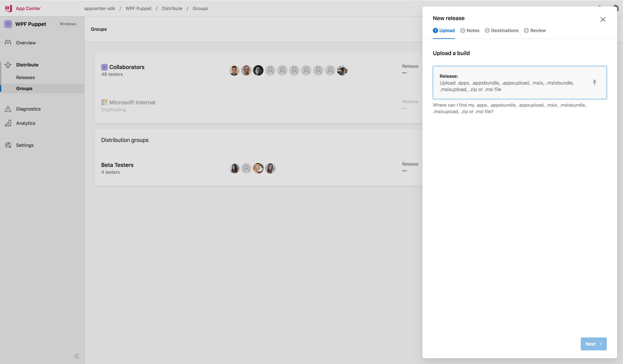Viewport: 623px width, 364px height.
Task: Click the App Center logo
Action: point(8,8)
